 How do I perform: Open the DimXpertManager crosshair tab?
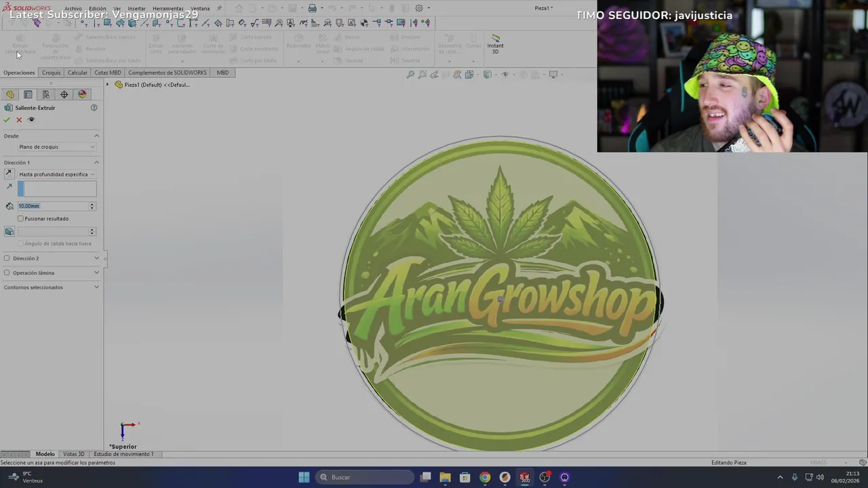coord(64,94)
